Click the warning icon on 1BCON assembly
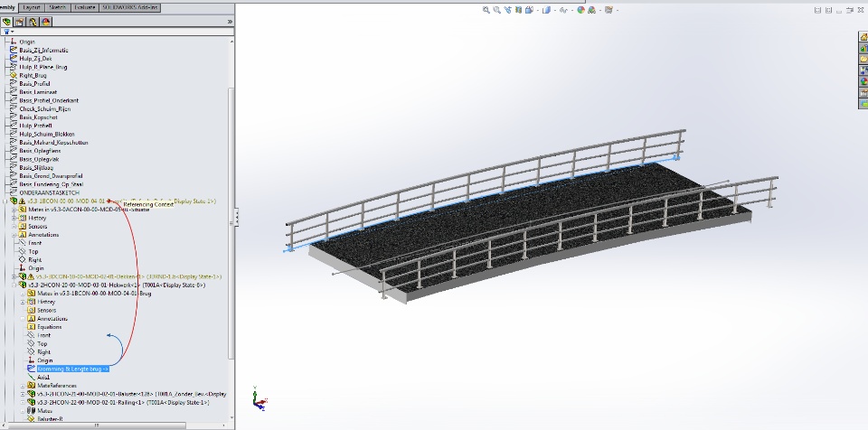868x430 pixels. (22, 201)
